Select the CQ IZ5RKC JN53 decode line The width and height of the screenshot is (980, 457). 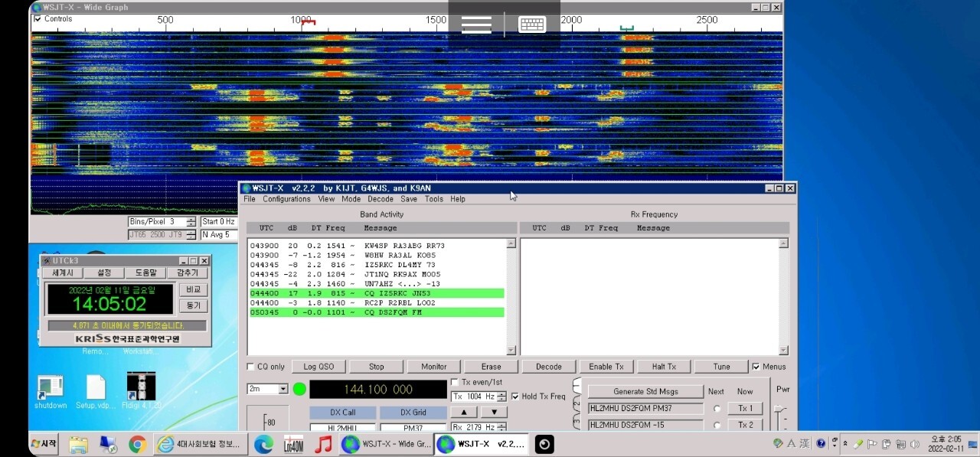tap(377, 293)
